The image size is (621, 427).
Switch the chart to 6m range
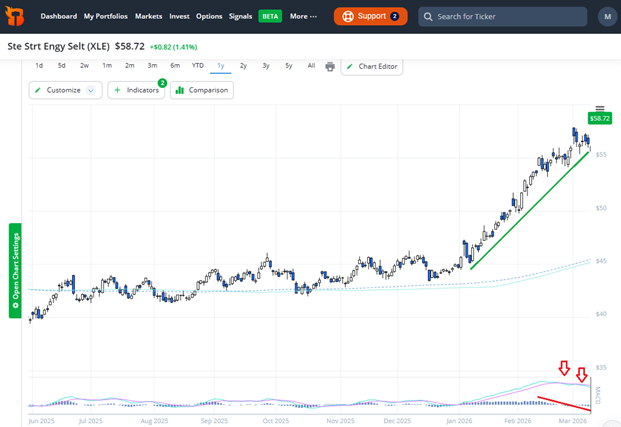click(175, 66)
